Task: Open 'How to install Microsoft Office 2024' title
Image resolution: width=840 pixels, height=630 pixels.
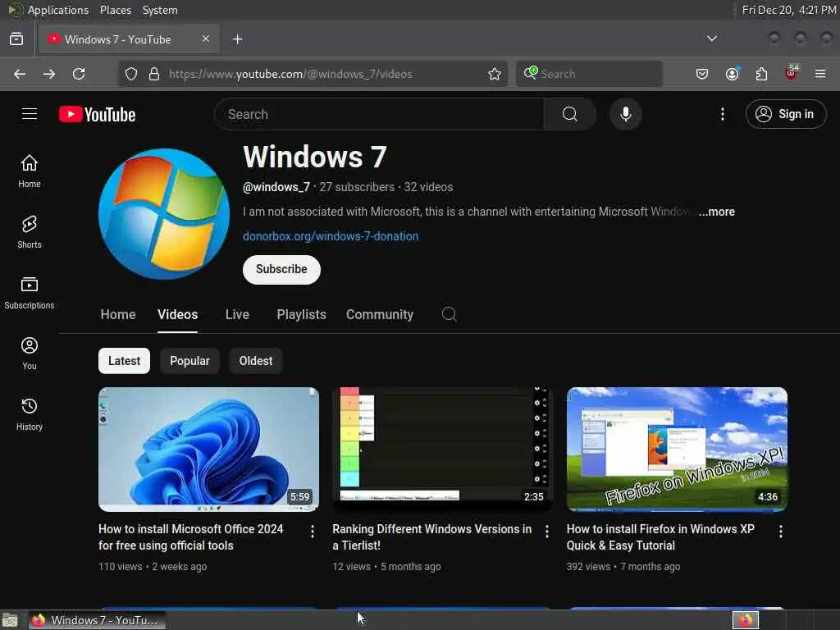Action: 190,537
